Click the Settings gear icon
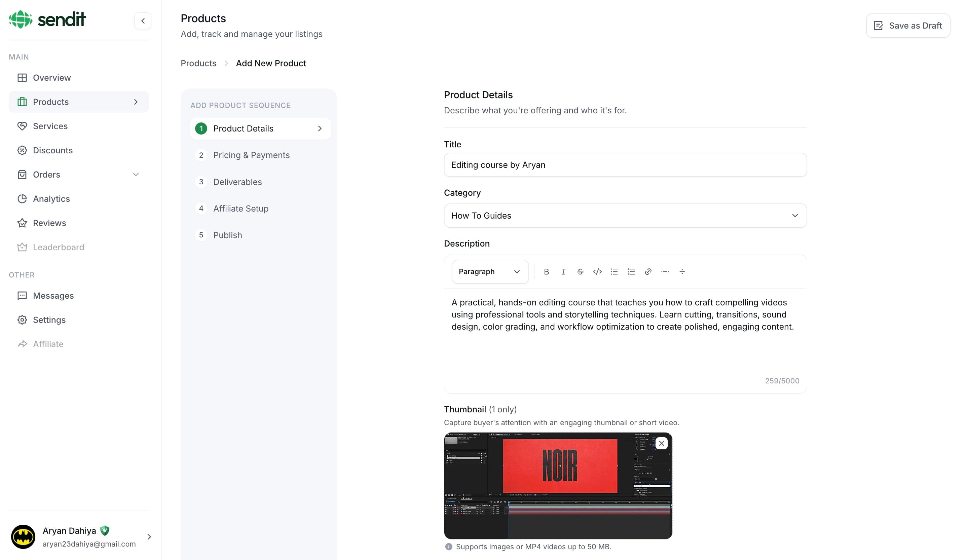Viewport: 967px width, 560px height. 22,320
